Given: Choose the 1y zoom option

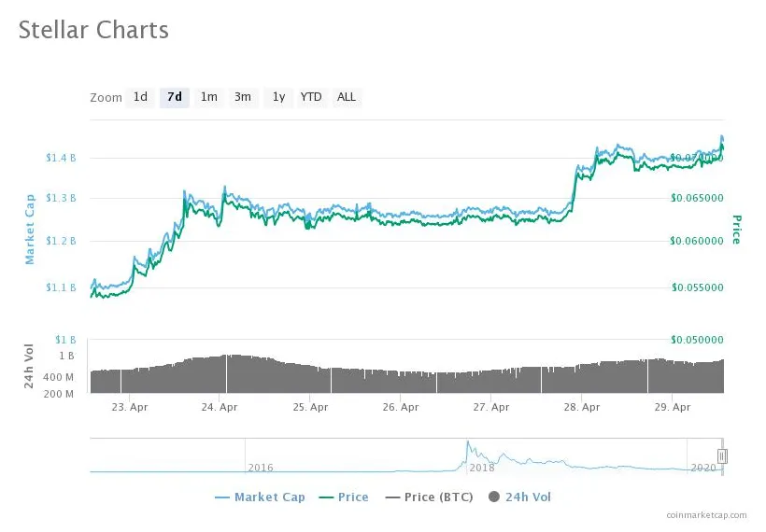Looking at the screenshot, I should tap(277, 97).
